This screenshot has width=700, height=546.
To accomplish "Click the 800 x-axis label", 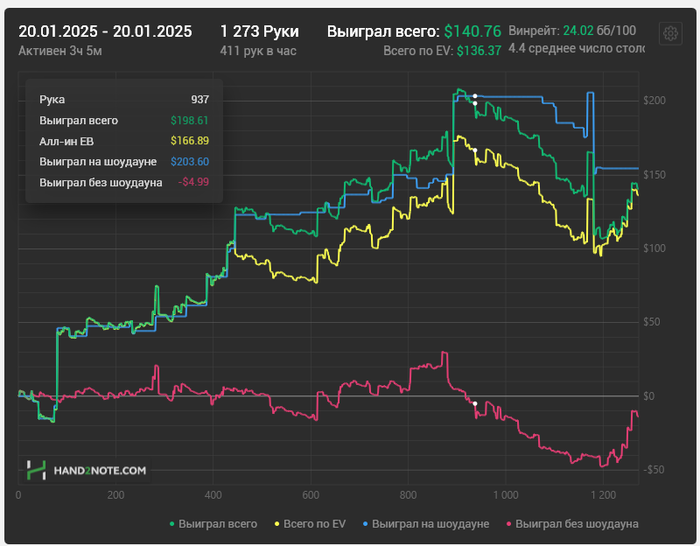I will tap(408, 495).
